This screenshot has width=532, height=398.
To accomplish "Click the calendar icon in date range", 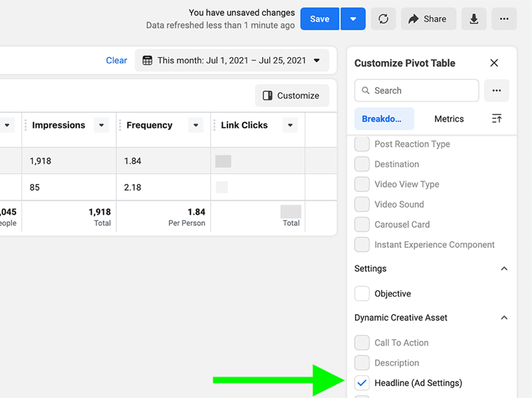I will point(148,60).
